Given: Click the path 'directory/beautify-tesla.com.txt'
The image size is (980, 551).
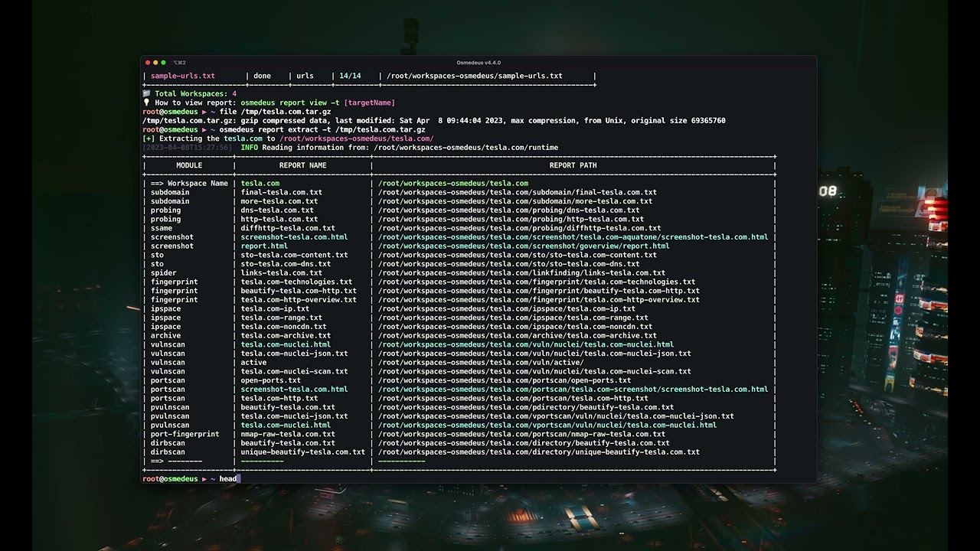Looking at the screenshot, I should [x=524, y=443].
